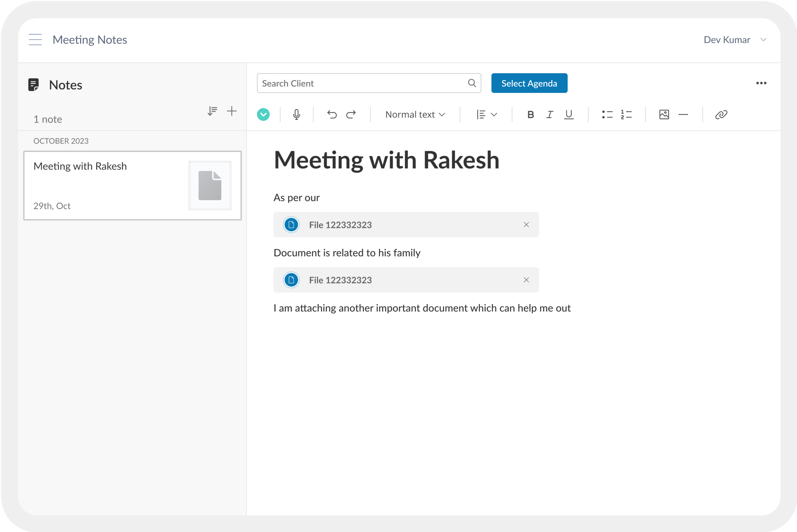Image resolution: width=797 pixels, height=532 pixels.
Task: Open the hamburger navigation menu
Action: click(35, 40)
